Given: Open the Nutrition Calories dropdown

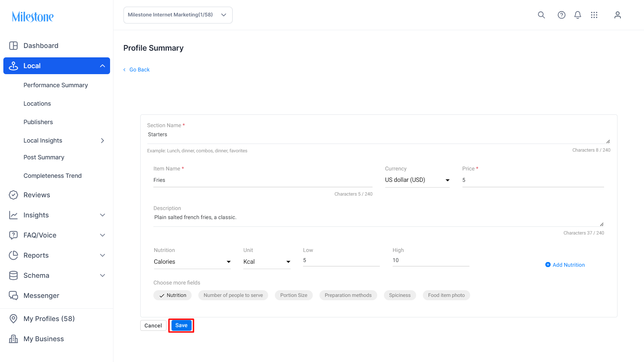Looking at the screenshot, I should pos(192,262).
